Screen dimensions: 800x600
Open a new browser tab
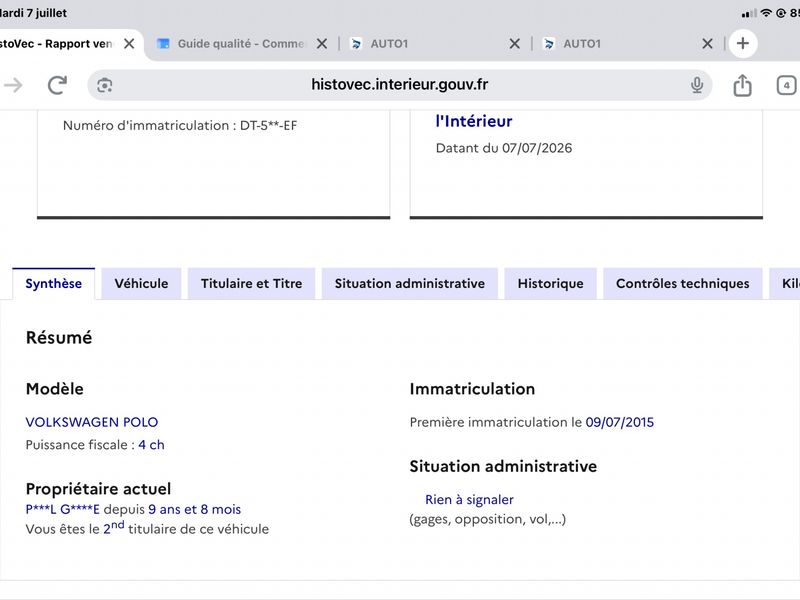(743, 43)
